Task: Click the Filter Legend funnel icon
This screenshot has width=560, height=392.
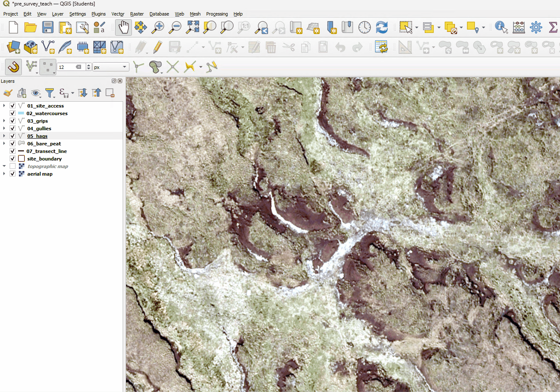Action: [50, 93]
